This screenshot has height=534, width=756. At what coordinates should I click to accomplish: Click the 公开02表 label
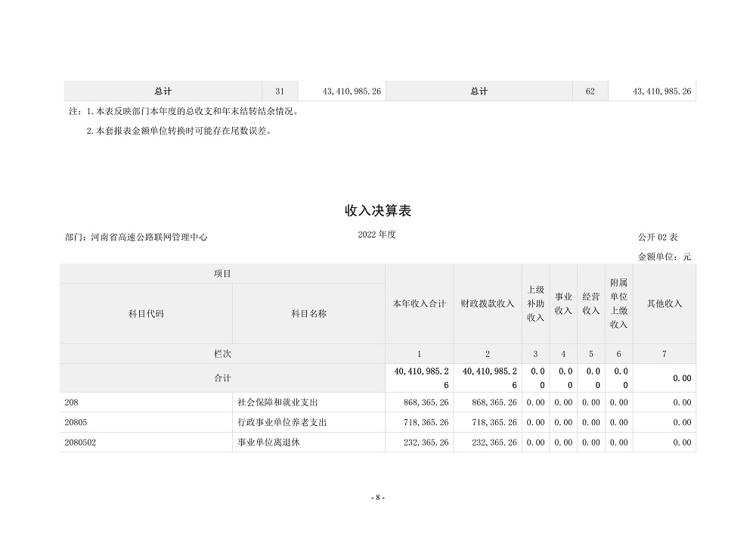pyautogui.click(x=658, y=238)
